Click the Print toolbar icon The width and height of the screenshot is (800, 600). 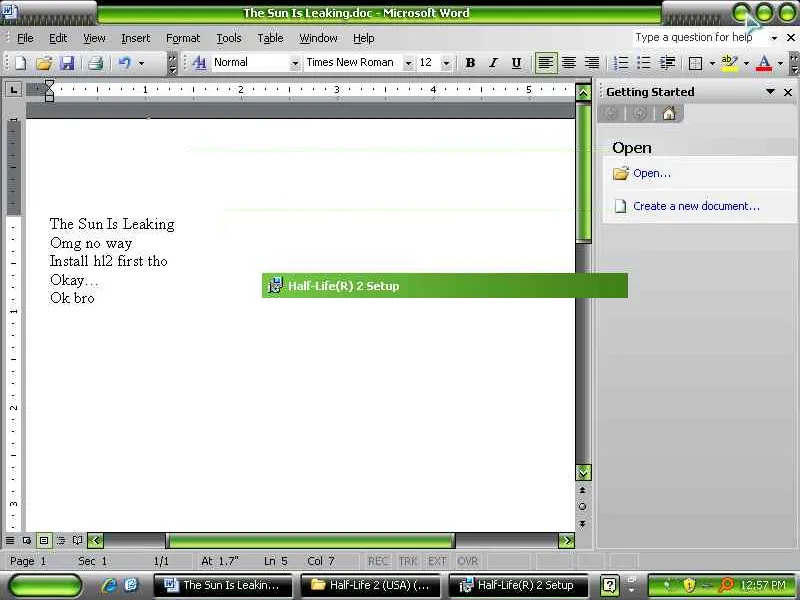click(x=95, y=63)
